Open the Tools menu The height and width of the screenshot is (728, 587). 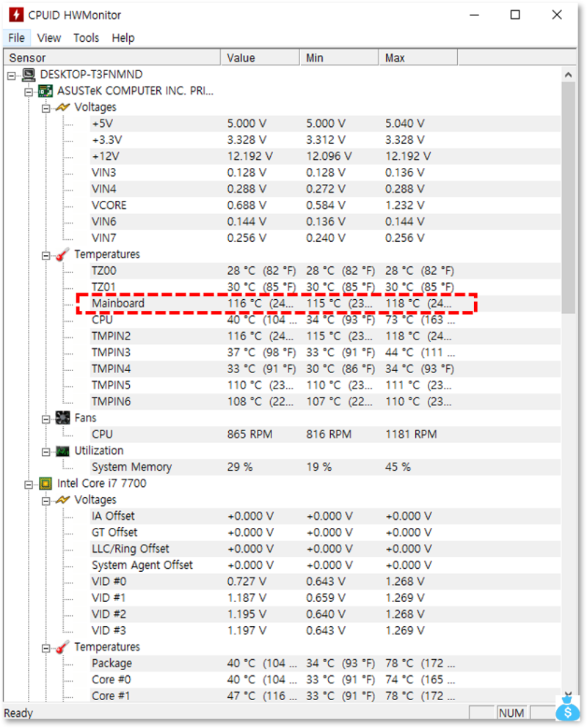[x=86, y=37]
